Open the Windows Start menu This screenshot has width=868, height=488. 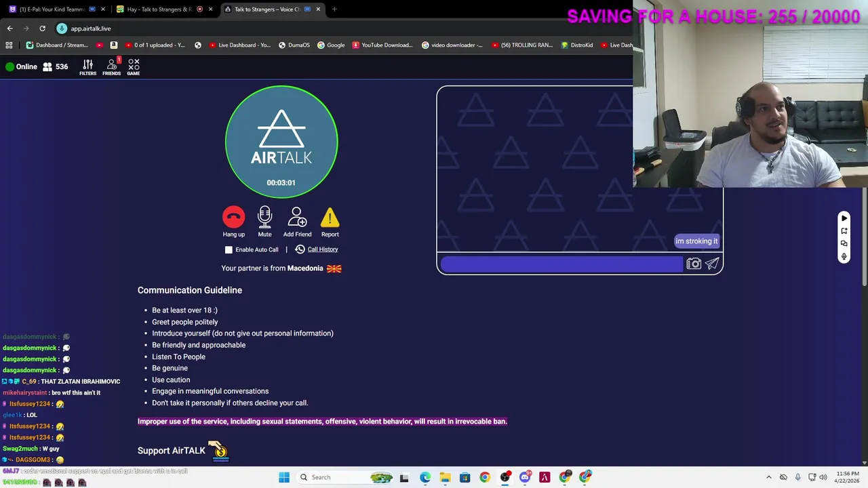(284, 477)
